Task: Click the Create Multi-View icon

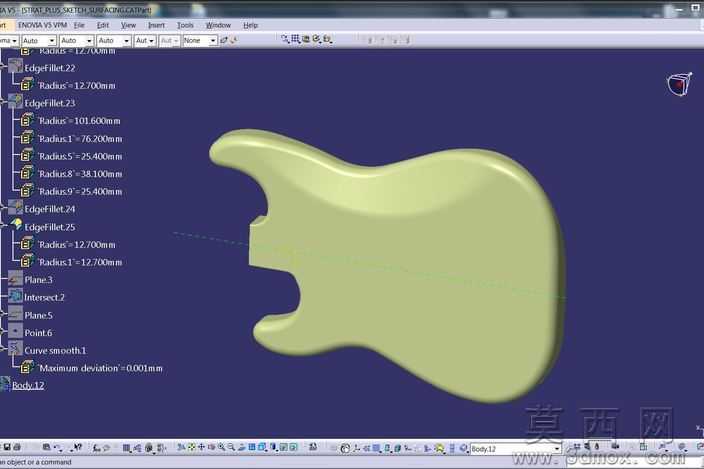Action: tap(252, 447)
